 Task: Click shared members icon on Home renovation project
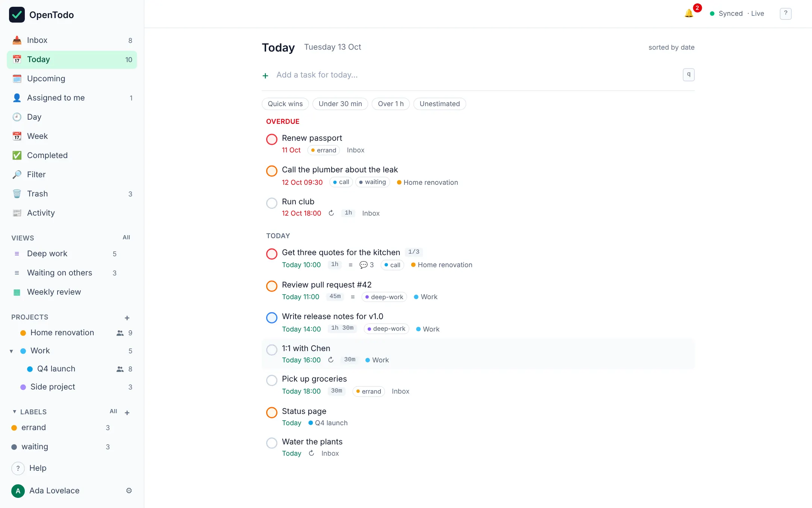(120, 333)
